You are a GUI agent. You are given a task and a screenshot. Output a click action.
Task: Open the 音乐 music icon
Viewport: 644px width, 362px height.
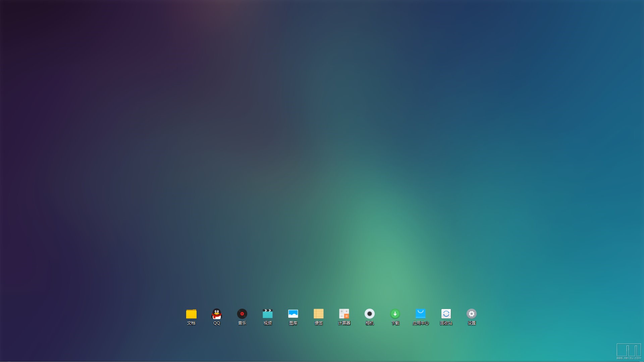tap(242, 314)
